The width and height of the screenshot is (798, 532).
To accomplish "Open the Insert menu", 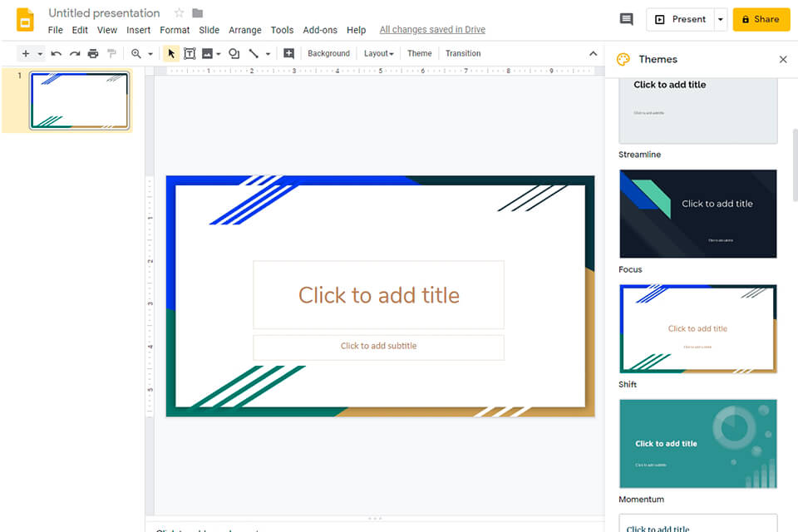I will click(x=138, y=30).
